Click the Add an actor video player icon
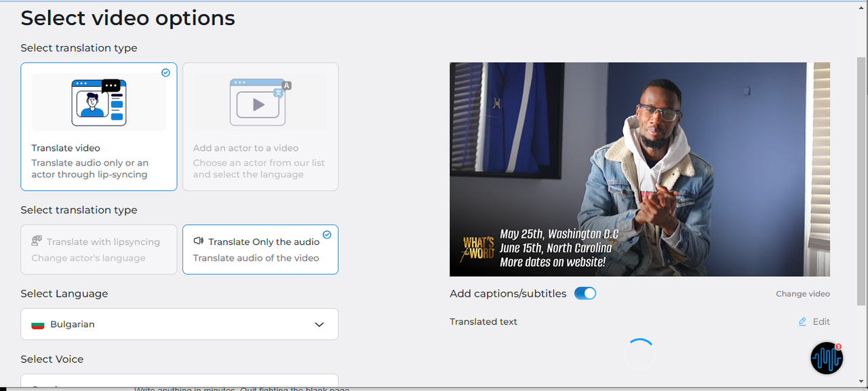This screenshot has height=391, width=868. 260,103
